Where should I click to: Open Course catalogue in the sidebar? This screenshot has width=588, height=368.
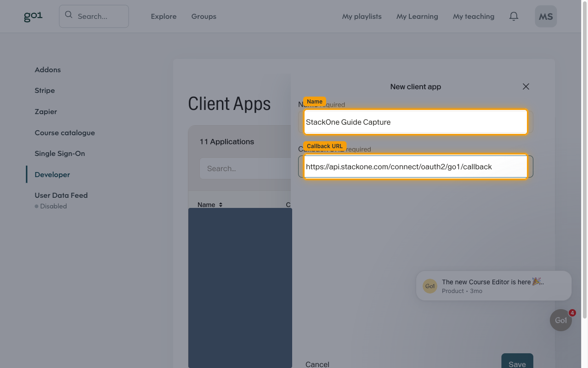coord(65,132)
